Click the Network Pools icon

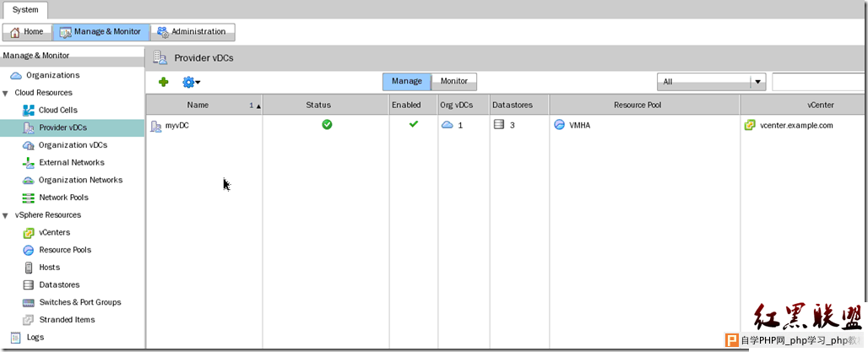pos(28,198)
